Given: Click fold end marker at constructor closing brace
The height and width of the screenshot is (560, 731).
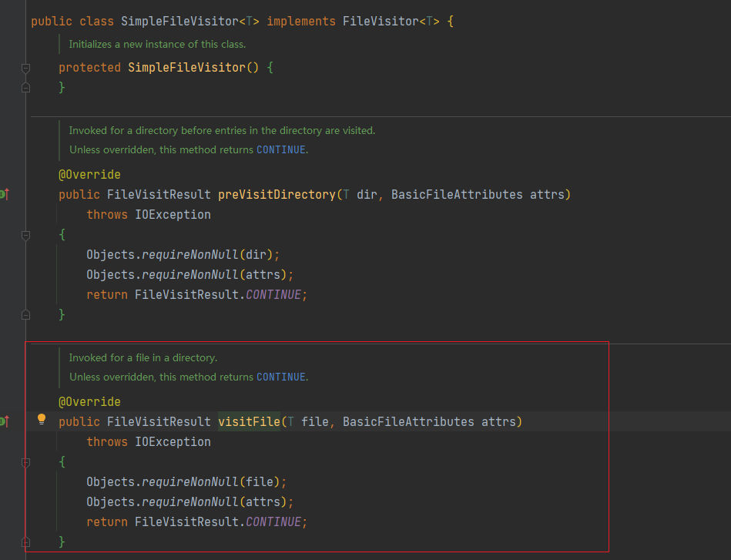Looking at the screenshot, I should click(25, 87).
